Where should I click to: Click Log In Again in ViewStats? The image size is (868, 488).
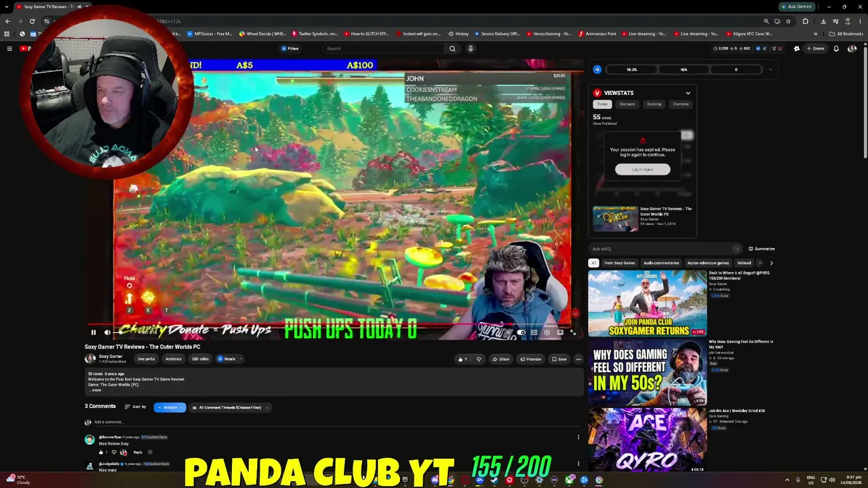point(643,169)
